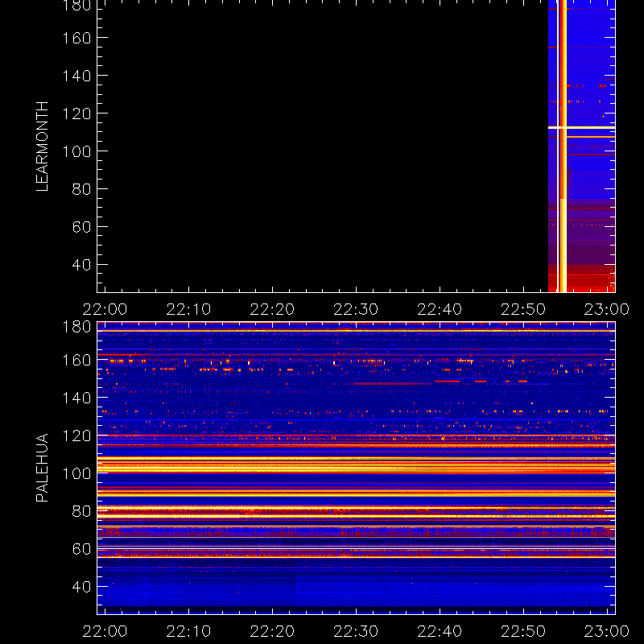This screenshot has width=644, height=644.
Task: Click the 22:20 time label below the Palehua plot
Action: click(x=272, y=631)
